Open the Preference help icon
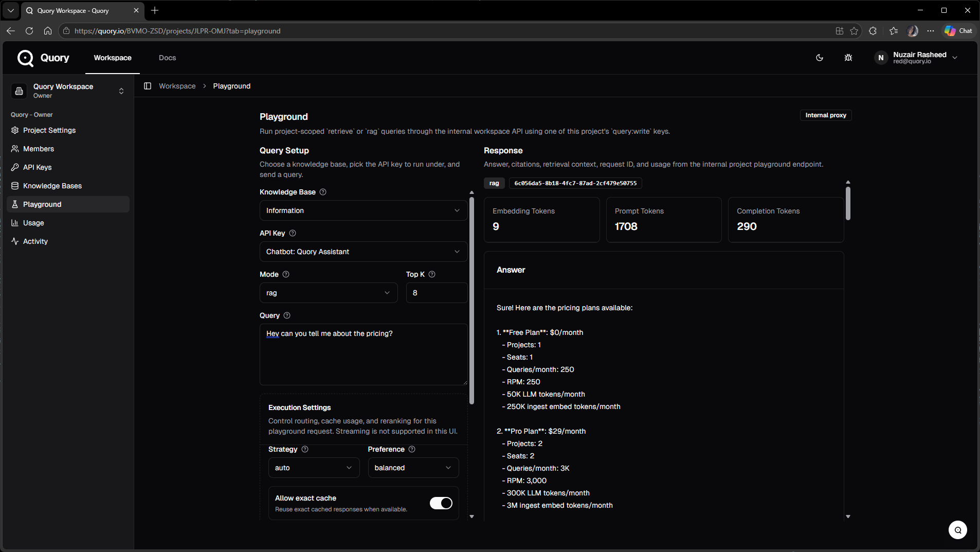The image size is (980, 552). [x=412, y=449]
